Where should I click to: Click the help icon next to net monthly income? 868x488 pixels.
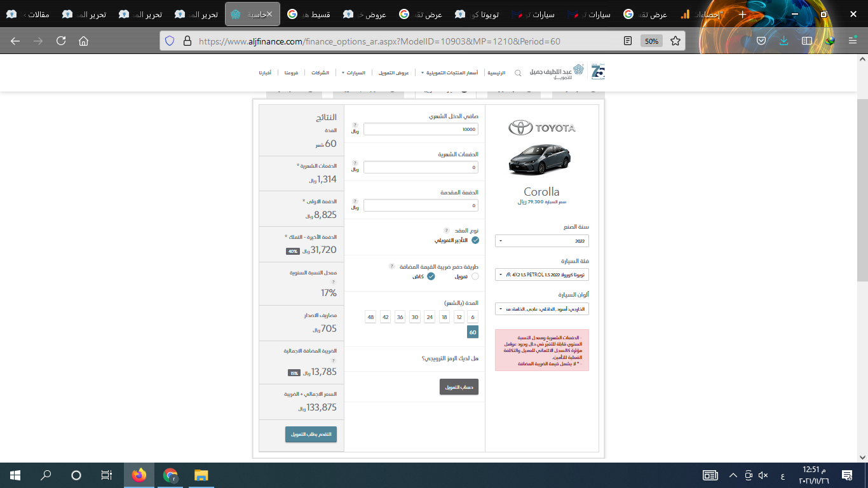(x=355, y=125)
